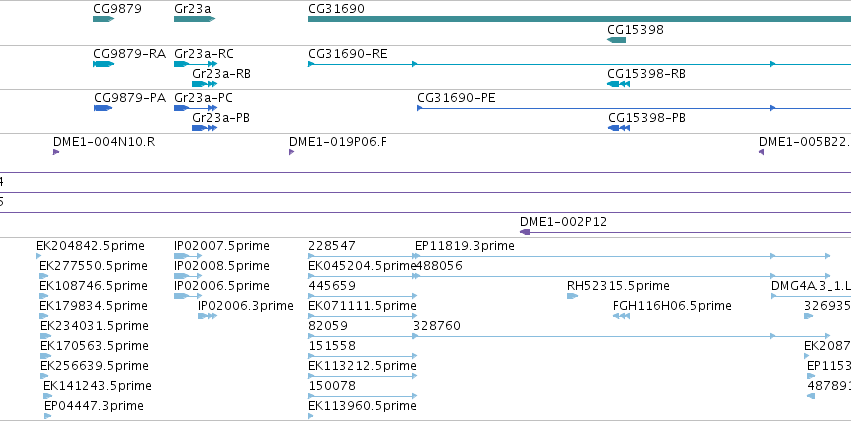Select the long CG31690 gene bar
The width and height of the screenshot is (851, 421).
click(579, 19)
